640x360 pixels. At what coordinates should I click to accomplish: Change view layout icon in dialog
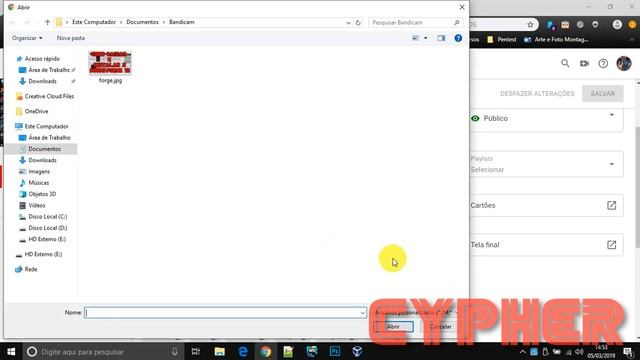point(416,38)
